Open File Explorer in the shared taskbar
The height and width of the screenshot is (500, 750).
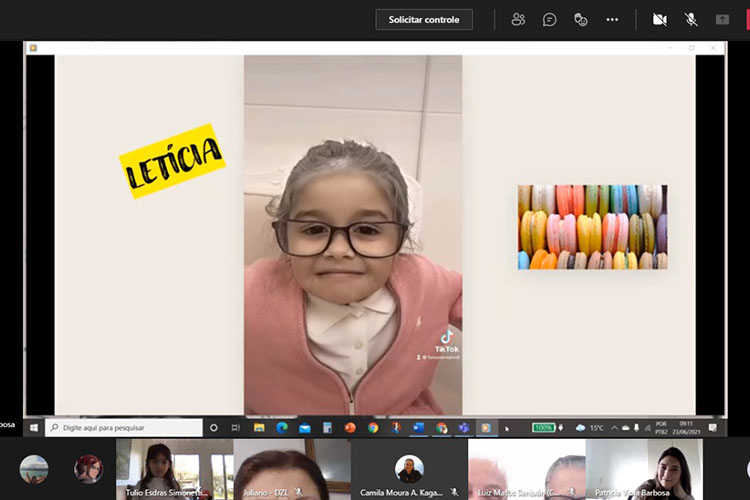259,427
